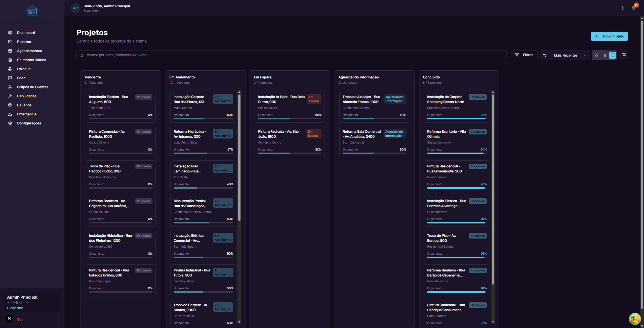Open Chat from the sidebar
The height and width of the screenshot is (328, 644).
coord(21,78)
